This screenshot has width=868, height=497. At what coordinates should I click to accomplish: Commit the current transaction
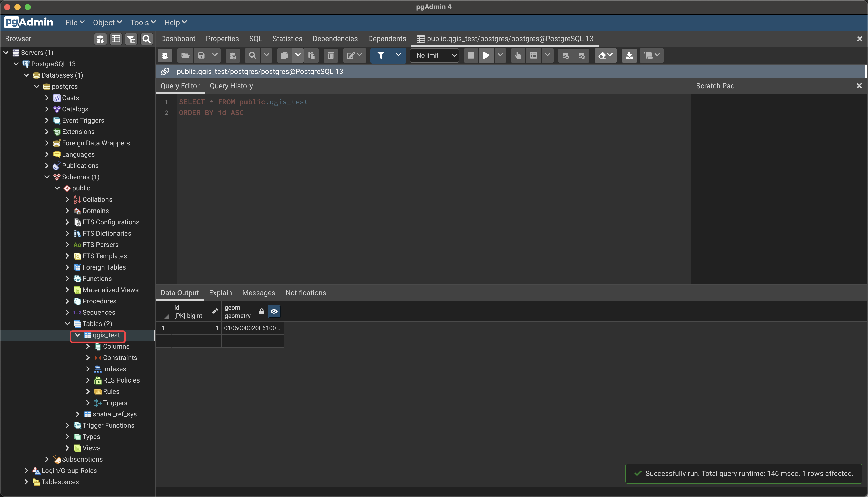coord(565,55)
